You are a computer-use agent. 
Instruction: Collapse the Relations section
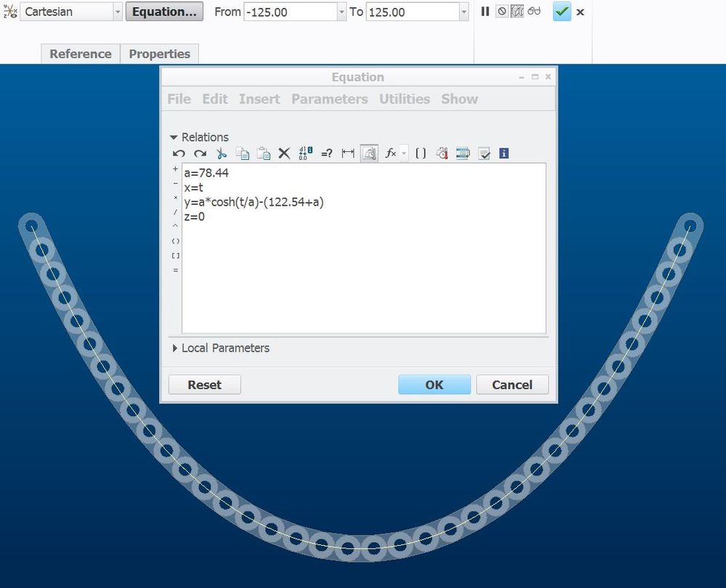pyautogui.click(x=174, y=137)
